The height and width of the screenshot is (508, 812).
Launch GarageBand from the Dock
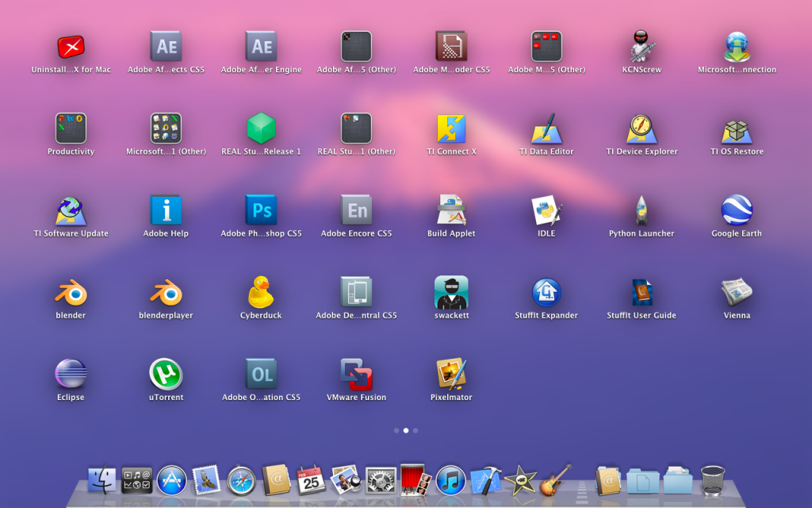[555, 480]
